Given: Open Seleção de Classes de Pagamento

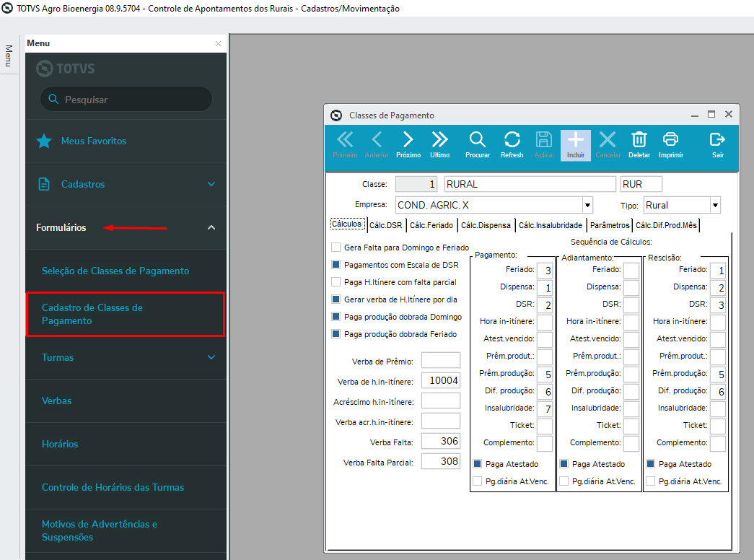Looking at the screenshot, I should 115,271.
